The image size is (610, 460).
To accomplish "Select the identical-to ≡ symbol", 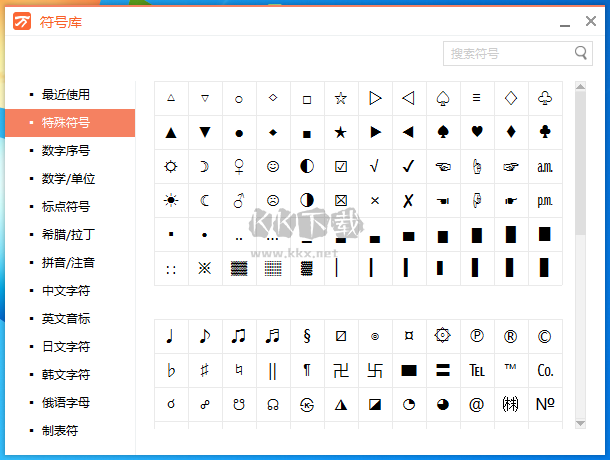I will point(477,98).
